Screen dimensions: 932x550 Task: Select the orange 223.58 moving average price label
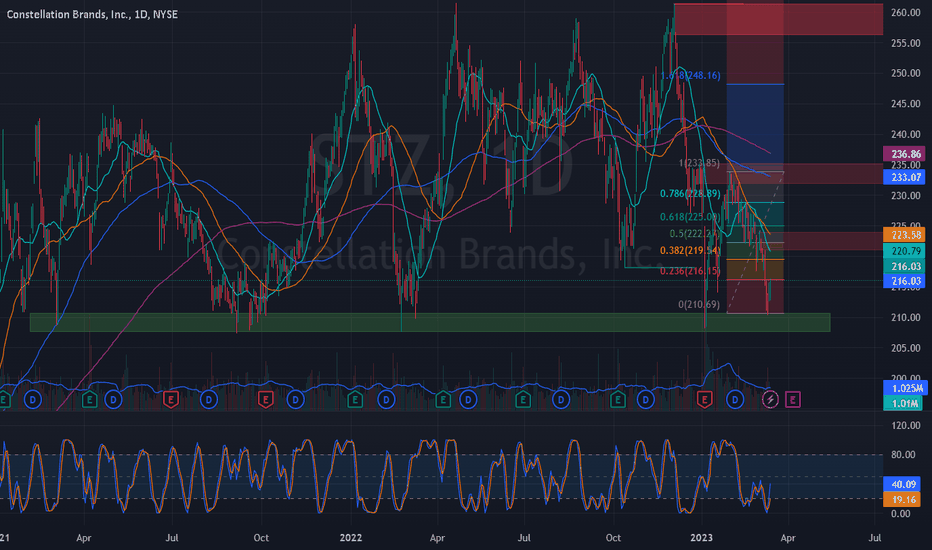[904, 235]
